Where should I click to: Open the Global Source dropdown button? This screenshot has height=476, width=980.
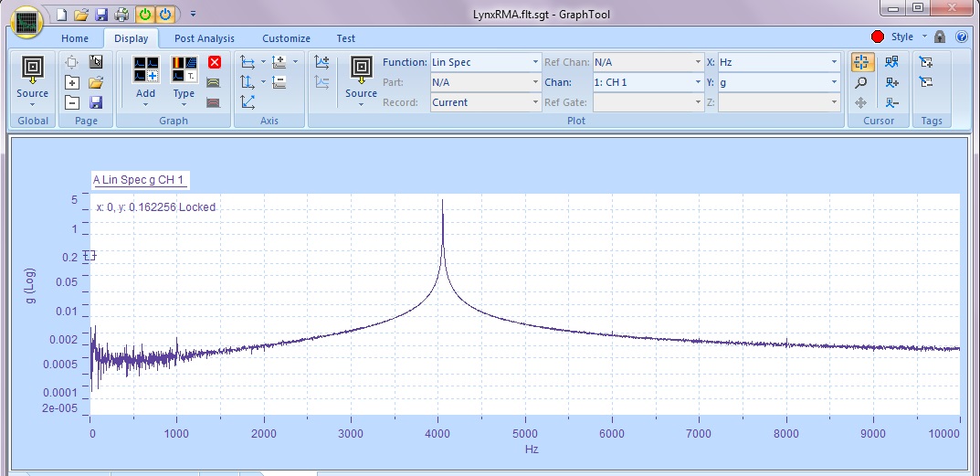[x=33, y=81]
